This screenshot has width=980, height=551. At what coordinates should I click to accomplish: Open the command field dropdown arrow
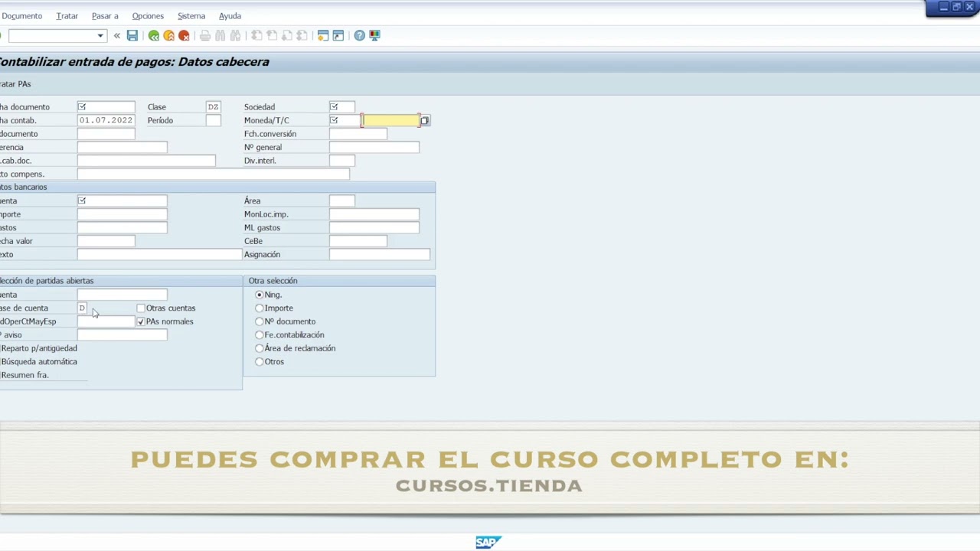coord(100,36)
